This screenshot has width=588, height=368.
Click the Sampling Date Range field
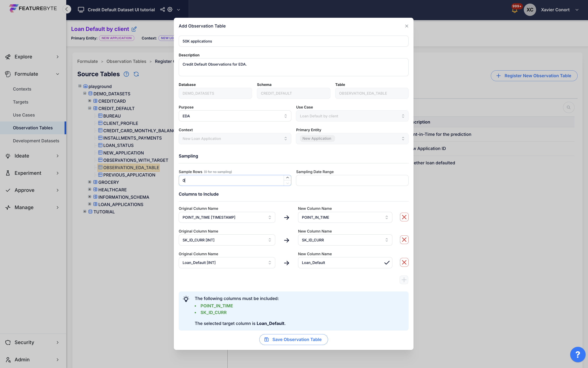(352, 180)
